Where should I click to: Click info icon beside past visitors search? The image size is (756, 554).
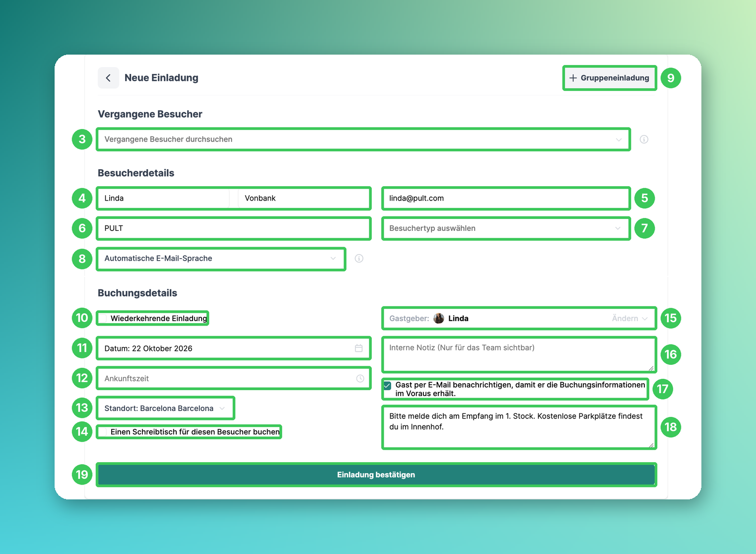pos(644,139)
